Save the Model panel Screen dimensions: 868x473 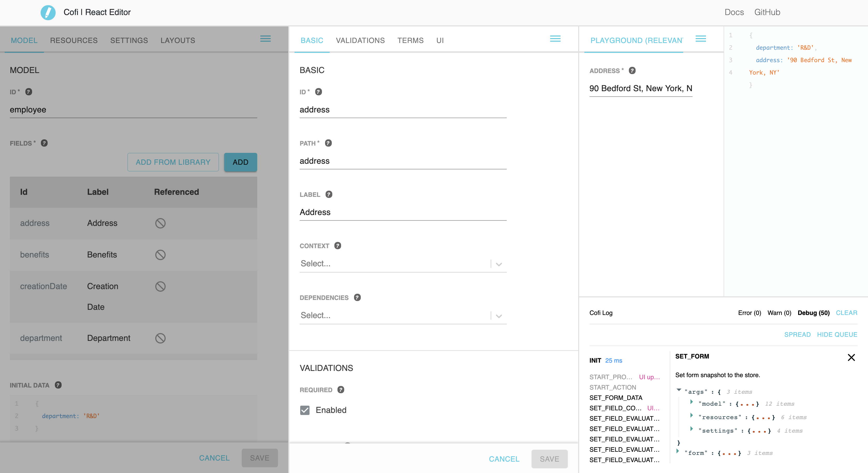(x=260, y=458)
